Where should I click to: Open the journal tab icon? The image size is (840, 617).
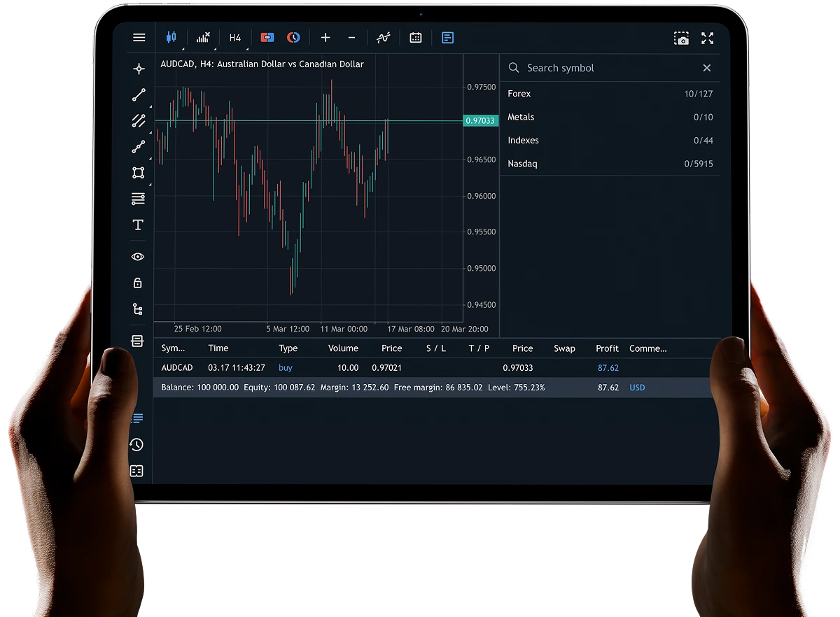click(136, 471)
